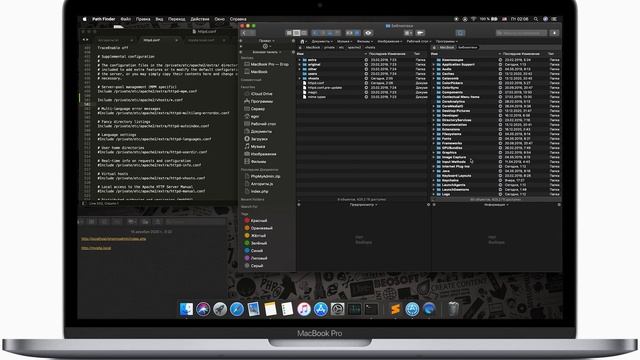Open Фильмы in the sidebar
Screen dimensions: 640x360
click(x=256, y=161)
